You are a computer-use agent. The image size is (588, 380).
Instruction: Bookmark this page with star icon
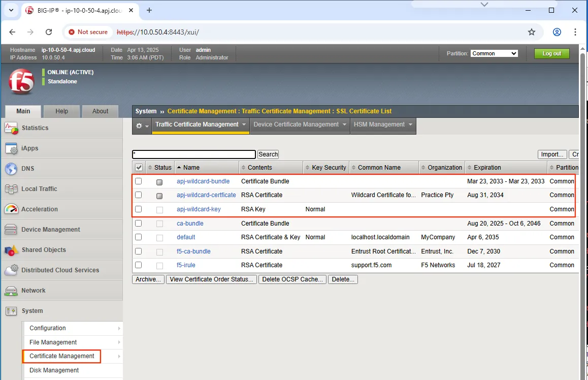(532, 32)
